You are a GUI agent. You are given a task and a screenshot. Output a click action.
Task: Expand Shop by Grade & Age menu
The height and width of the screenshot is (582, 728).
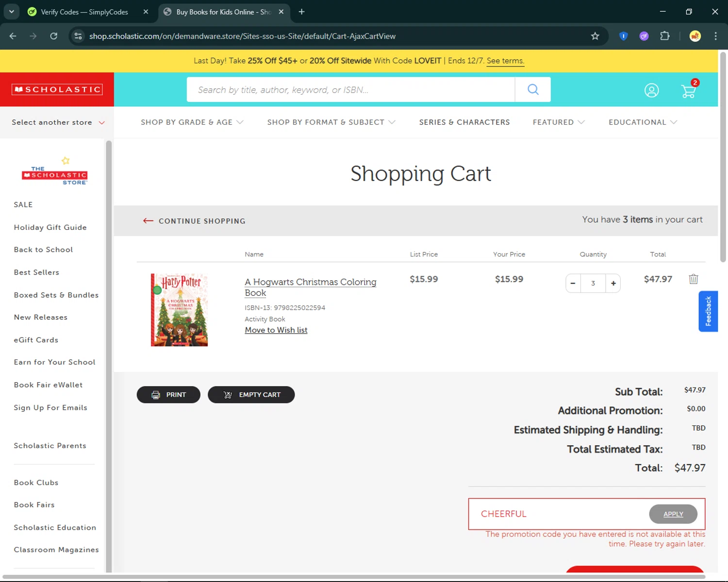click(192, 122)
